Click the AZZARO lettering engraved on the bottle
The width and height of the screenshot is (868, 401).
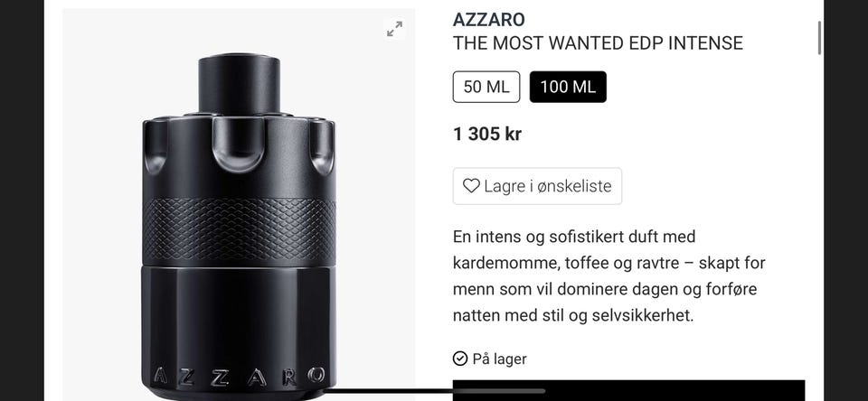[239, 377]
